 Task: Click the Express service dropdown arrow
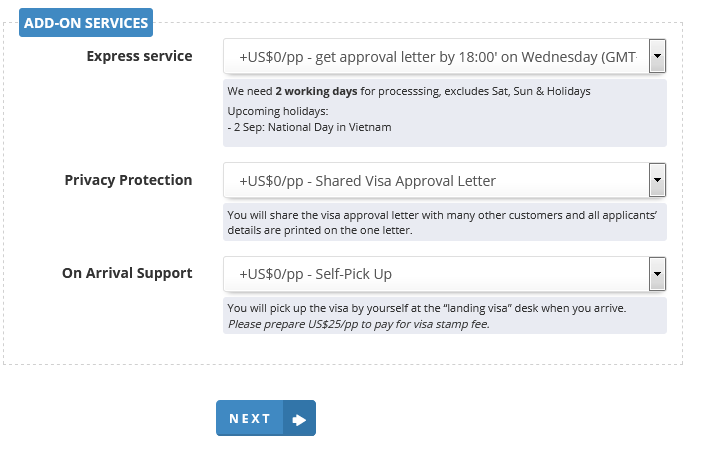click(657, 57)
